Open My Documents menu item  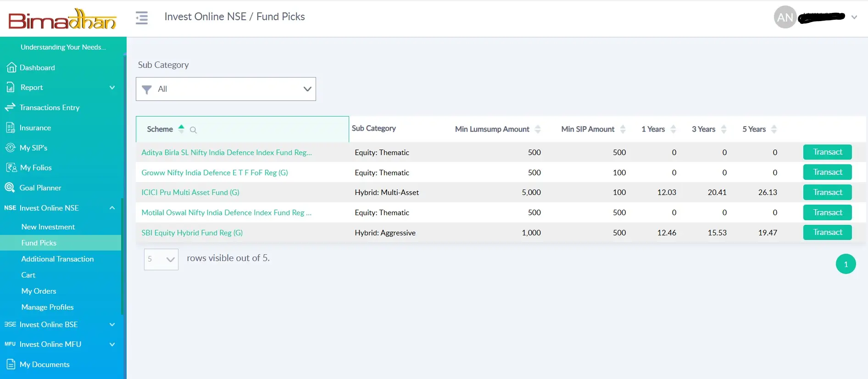tap(45, 364)
